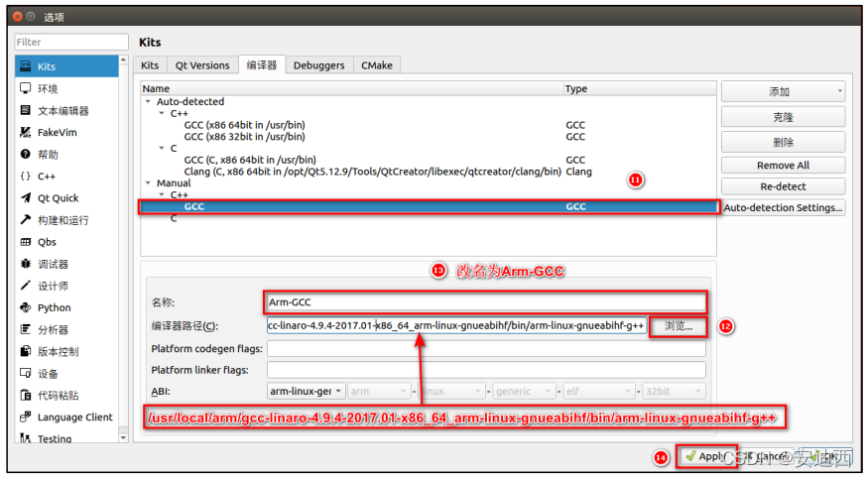The height and width of the screenshot is (477, 868).
Task: Open the 添加 dropdown button
Action: tap(784, 91)
